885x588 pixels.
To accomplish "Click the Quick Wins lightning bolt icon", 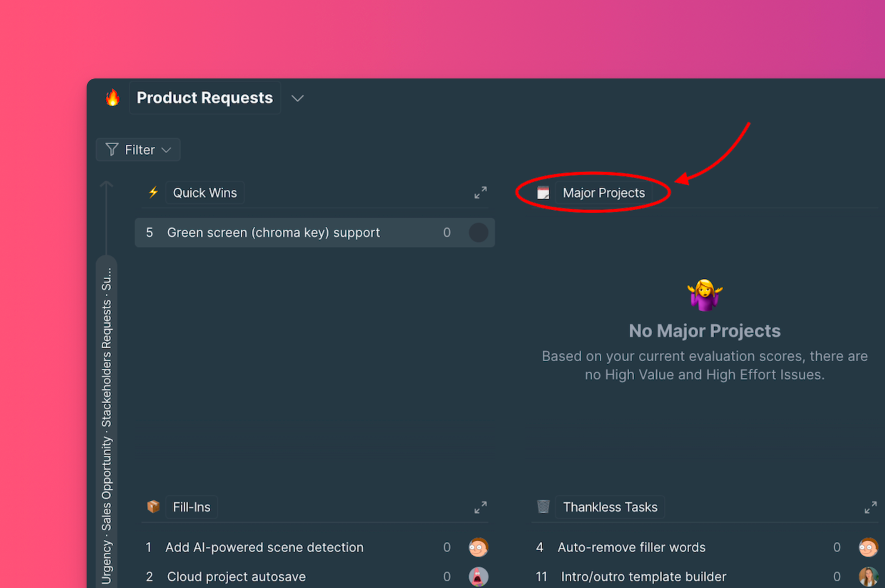I will [x=153, y=192].
